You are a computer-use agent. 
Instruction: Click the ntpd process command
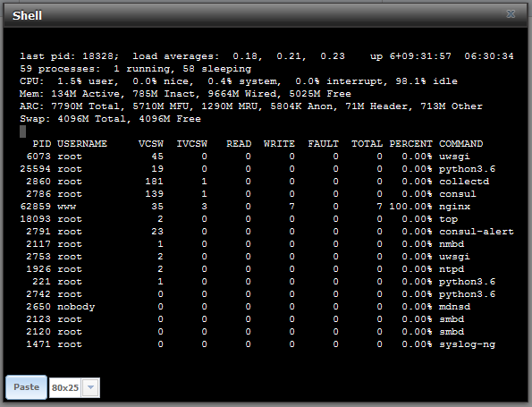pos(452,269)
